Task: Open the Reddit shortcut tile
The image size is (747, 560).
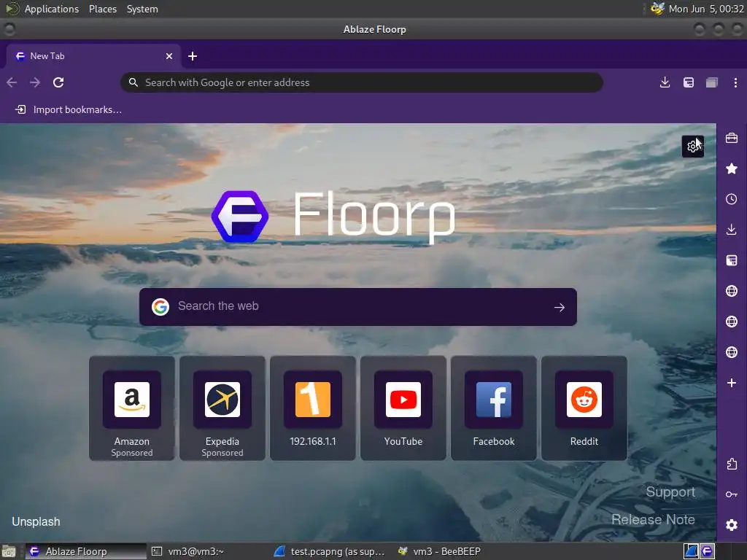Action: click(x=584, y=408)
